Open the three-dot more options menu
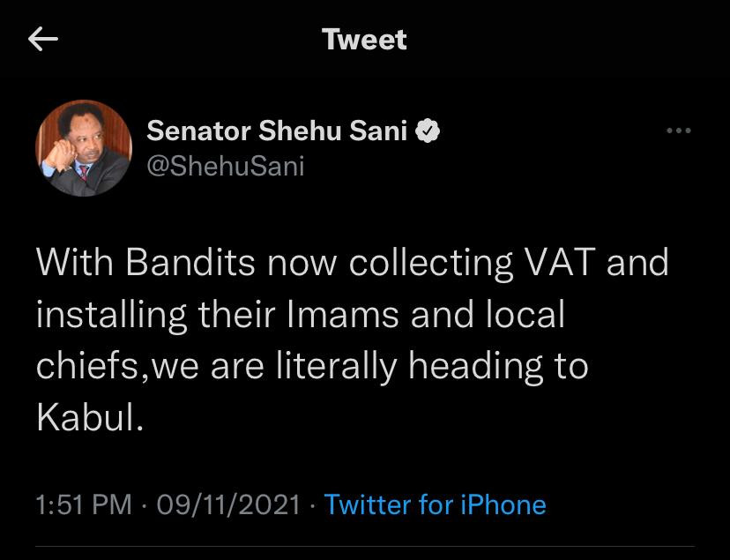The image size is (730, 560). (x=678, y=131)
